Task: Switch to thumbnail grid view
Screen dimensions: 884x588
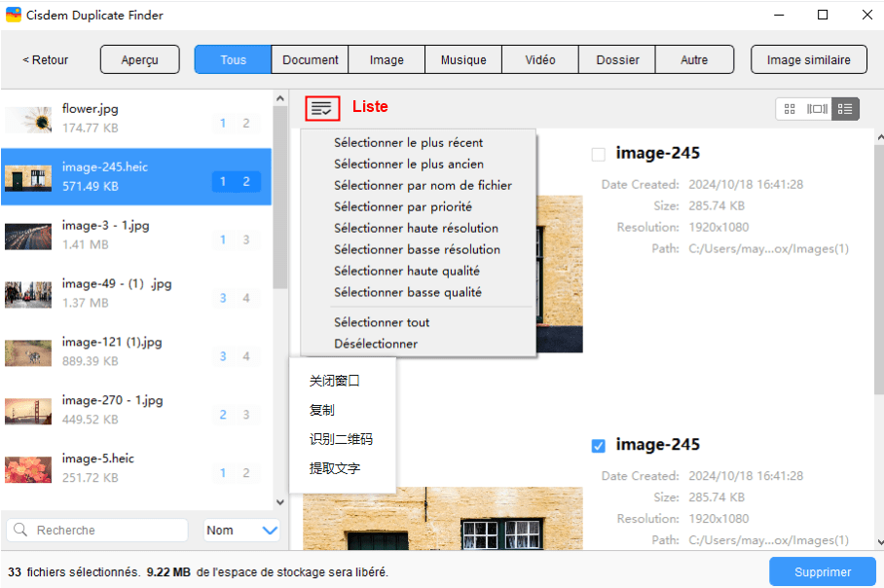Action: tap(790, 109)
